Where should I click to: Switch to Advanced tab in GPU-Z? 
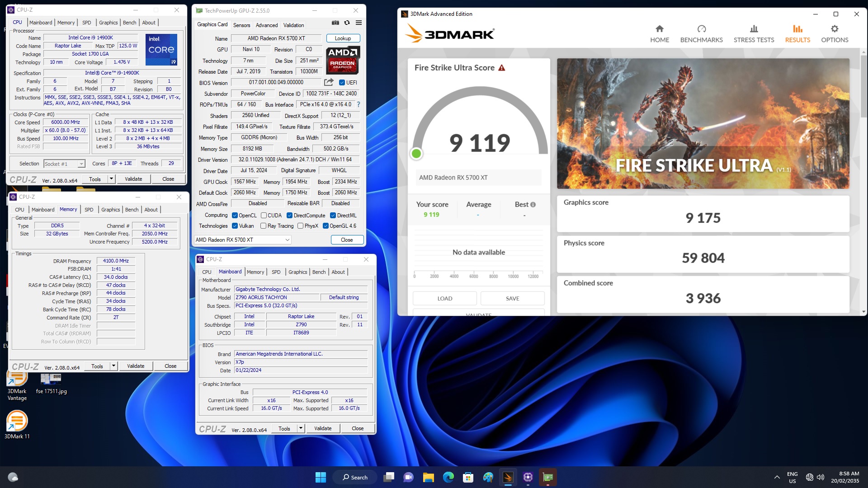click(x=267, y=25)
